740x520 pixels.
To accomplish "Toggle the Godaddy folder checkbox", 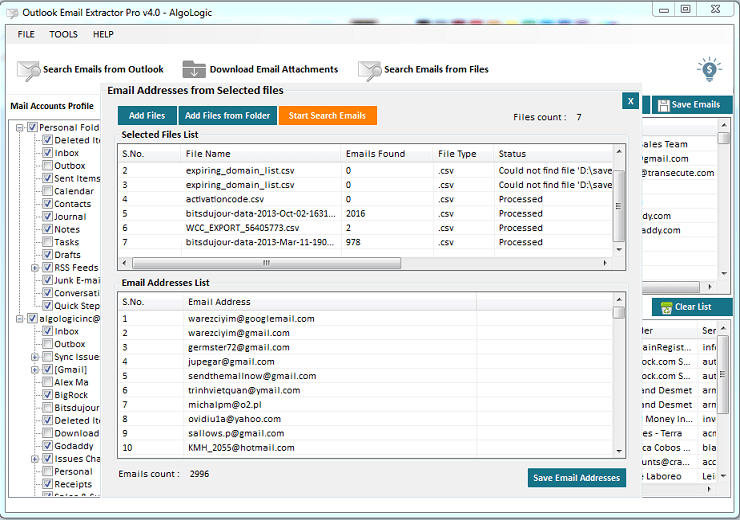I will pyautogui.click(x=47, y=446).
